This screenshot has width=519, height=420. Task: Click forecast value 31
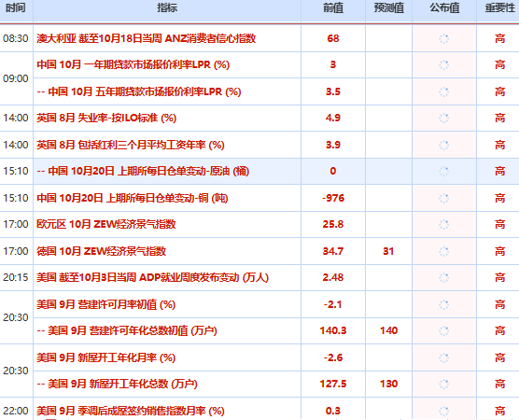[x=388, y=252]
